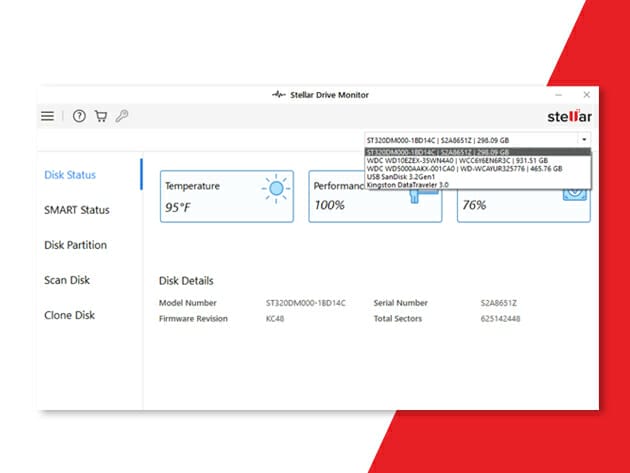
Task: Click the help question mark icon
Action: [80, 116]
